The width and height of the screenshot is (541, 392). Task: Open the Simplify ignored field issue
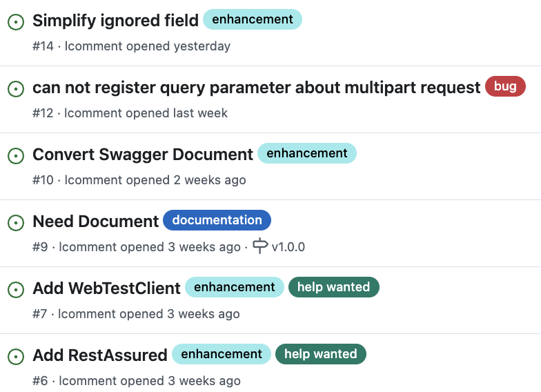(116, 21)
